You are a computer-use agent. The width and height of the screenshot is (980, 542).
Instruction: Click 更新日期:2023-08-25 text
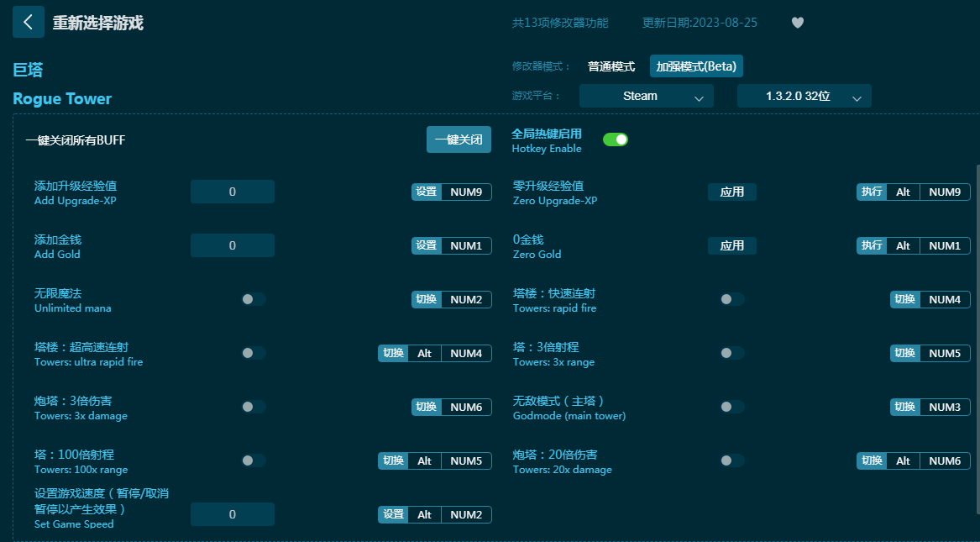tap(700, 23)
